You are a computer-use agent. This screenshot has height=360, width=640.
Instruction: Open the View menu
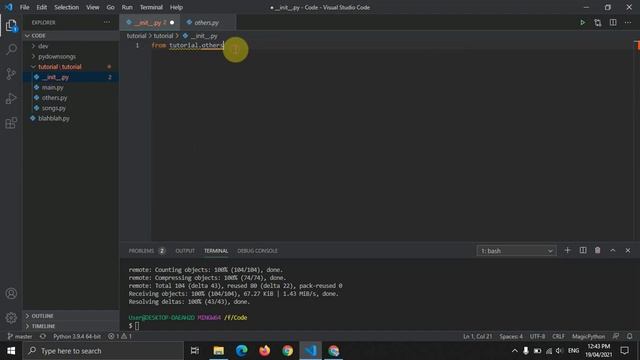pos(93,7)
